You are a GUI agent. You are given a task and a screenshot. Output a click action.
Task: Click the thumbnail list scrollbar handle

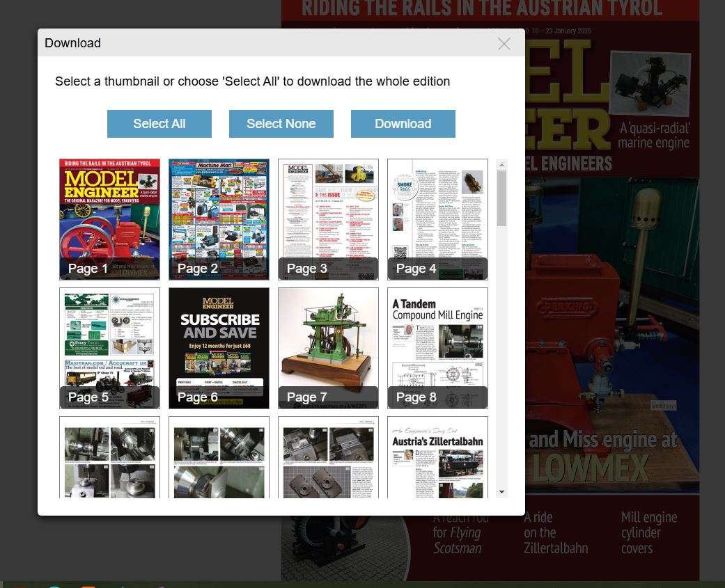point(501,198)
